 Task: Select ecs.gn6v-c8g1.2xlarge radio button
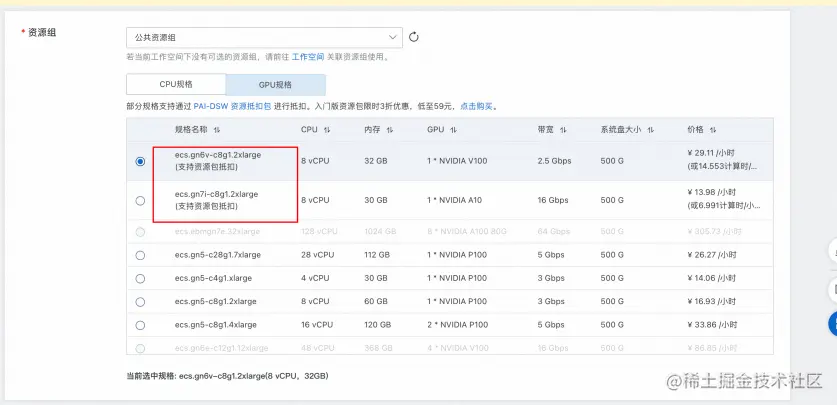140,161
